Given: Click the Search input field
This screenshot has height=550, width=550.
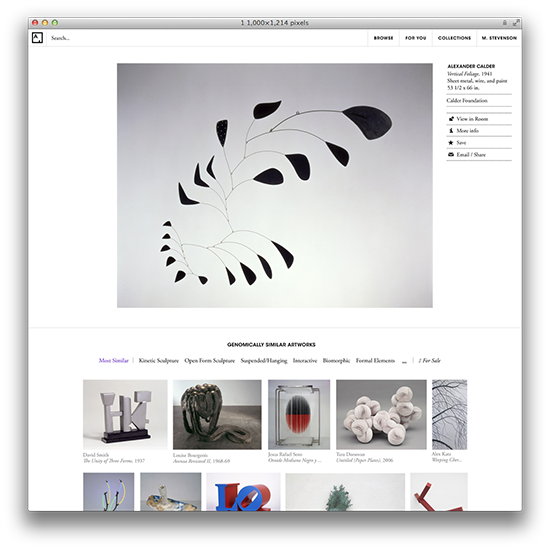Looking at the screenshot, I should click(207, 38).
